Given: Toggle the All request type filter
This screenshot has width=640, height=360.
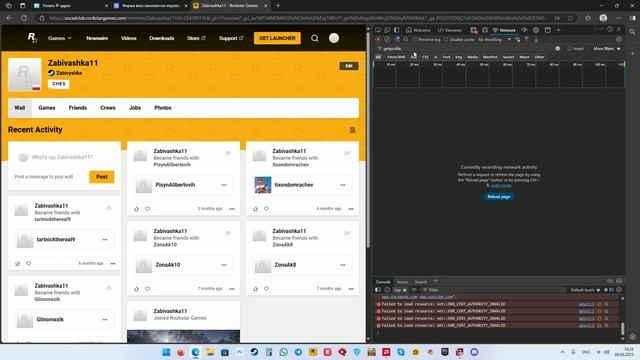Looking at the screenshot, I should point(378,57).
